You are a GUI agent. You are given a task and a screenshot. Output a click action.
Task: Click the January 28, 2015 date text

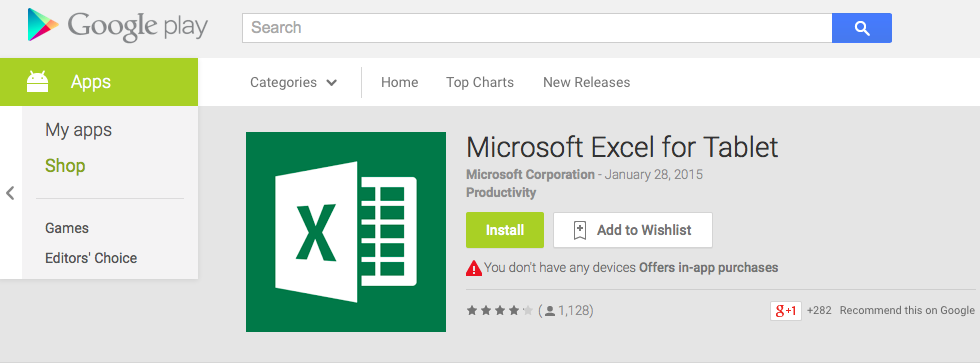pyautogui.click(x=654, y=174)
